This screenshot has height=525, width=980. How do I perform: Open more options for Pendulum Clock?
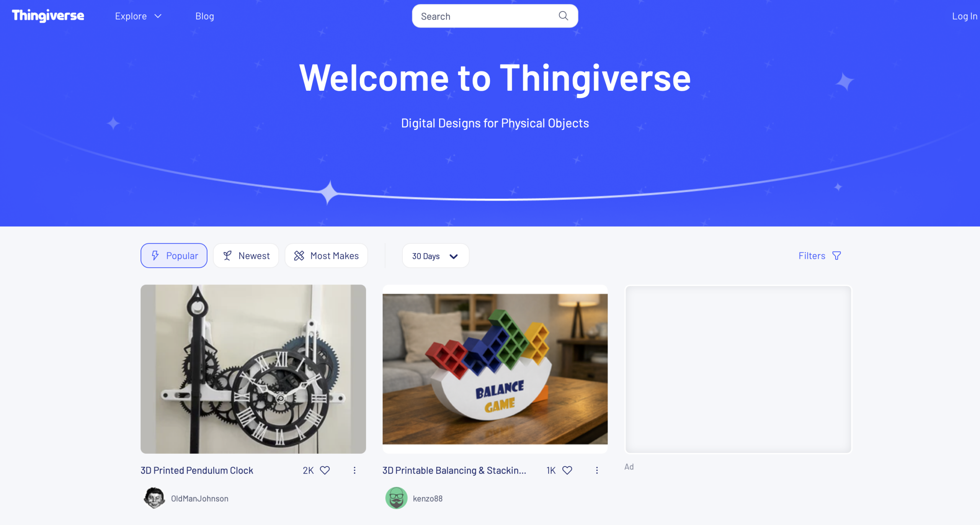354,470
